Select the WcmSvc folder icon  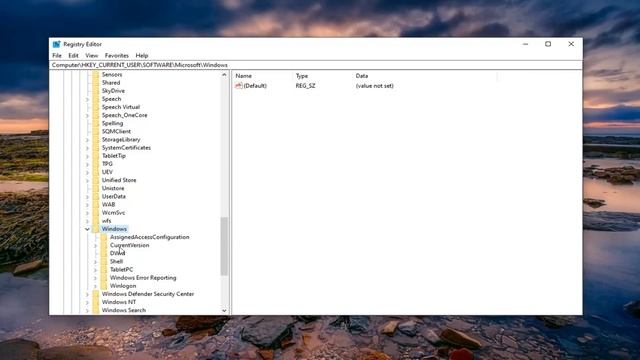tap(96, 213)
